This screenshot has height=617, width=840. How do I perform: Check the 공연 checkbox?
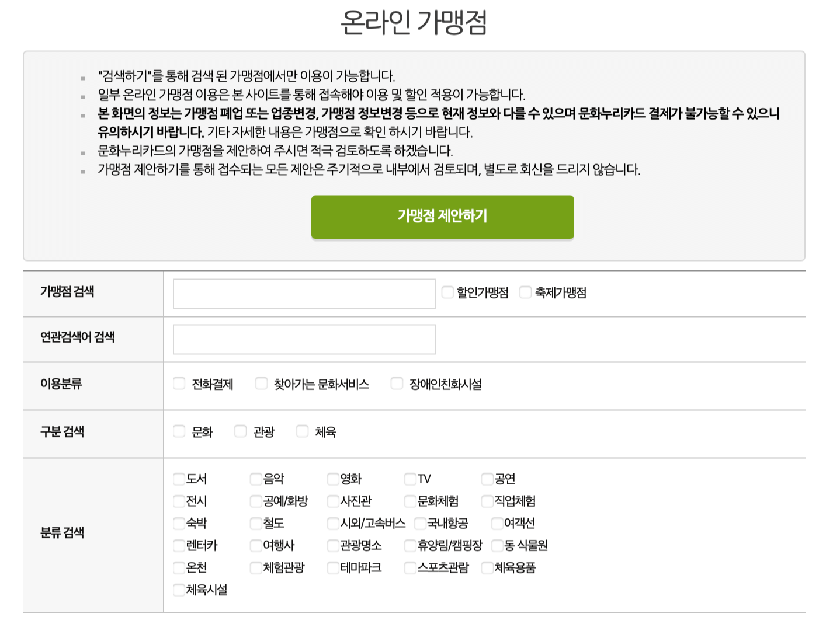click(x=487, y=479)
